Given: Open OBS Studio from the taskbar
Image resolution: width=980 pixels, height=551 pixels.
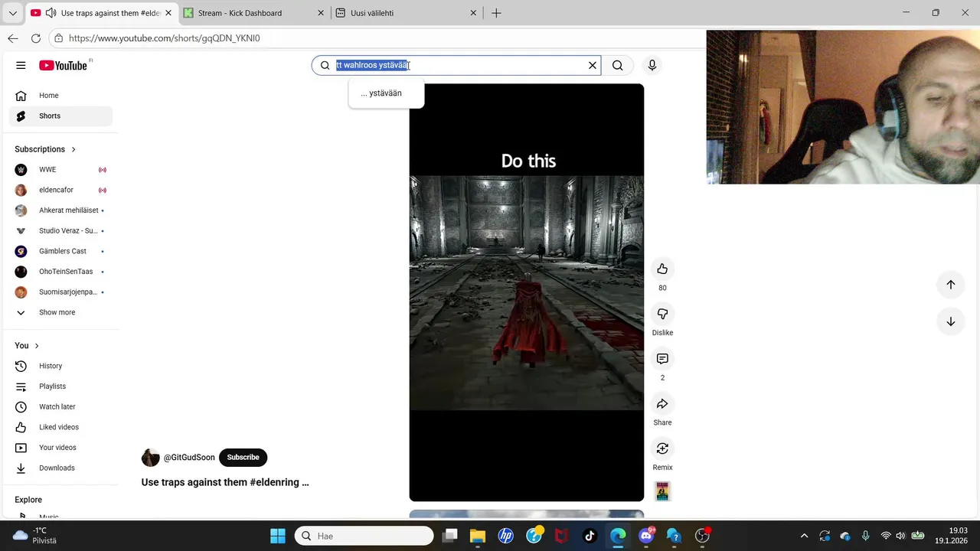Looking at the screenshot, I should 702,536.
